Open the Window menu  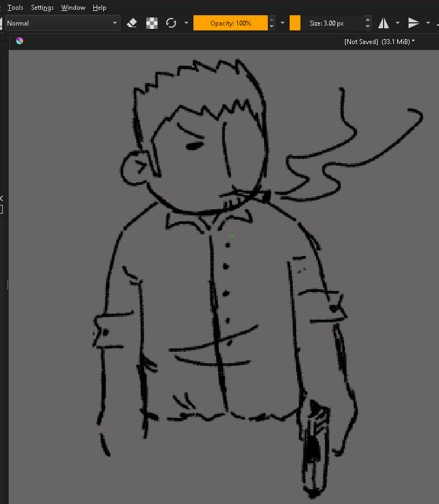pos(73,8)
